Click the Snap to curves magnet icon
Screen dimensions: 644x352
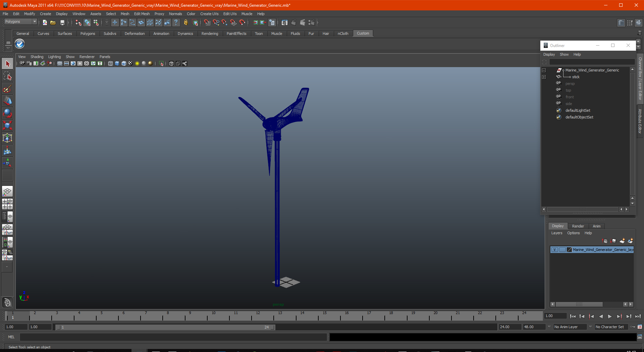(216, 22)
